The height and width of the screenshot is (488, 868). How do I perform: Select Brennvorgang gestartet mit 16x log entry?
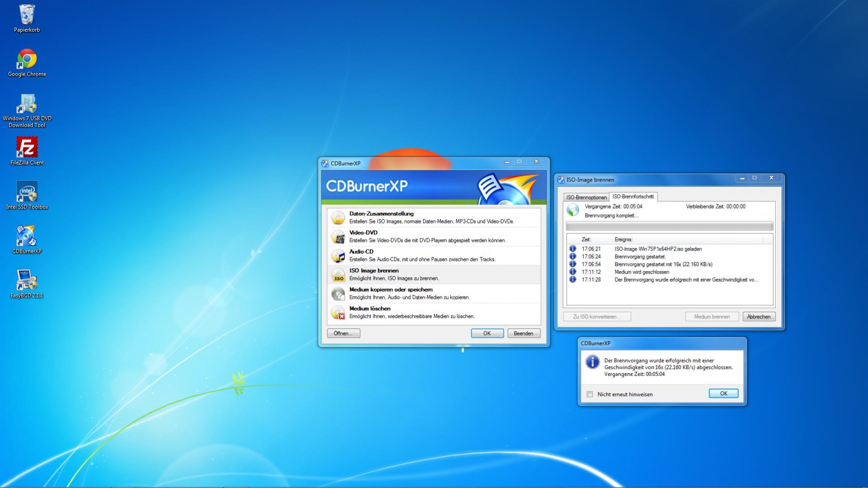tap(670, 264)
